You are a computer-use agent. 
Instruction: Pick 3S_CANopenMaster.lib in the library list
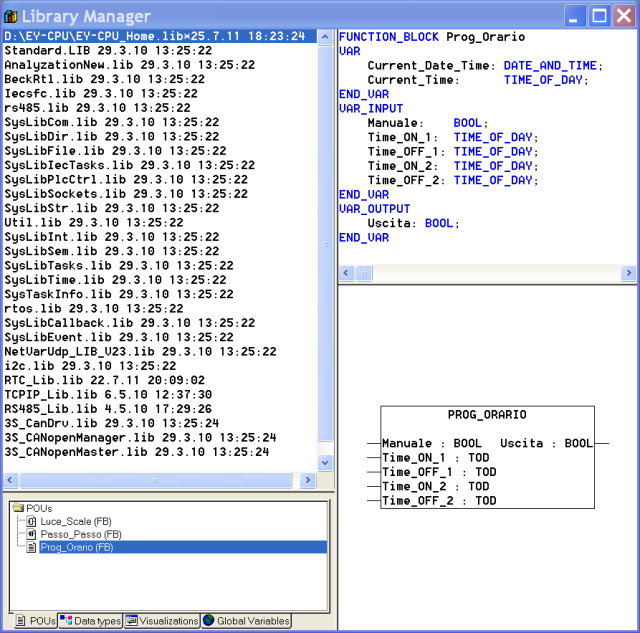[136, 452]
